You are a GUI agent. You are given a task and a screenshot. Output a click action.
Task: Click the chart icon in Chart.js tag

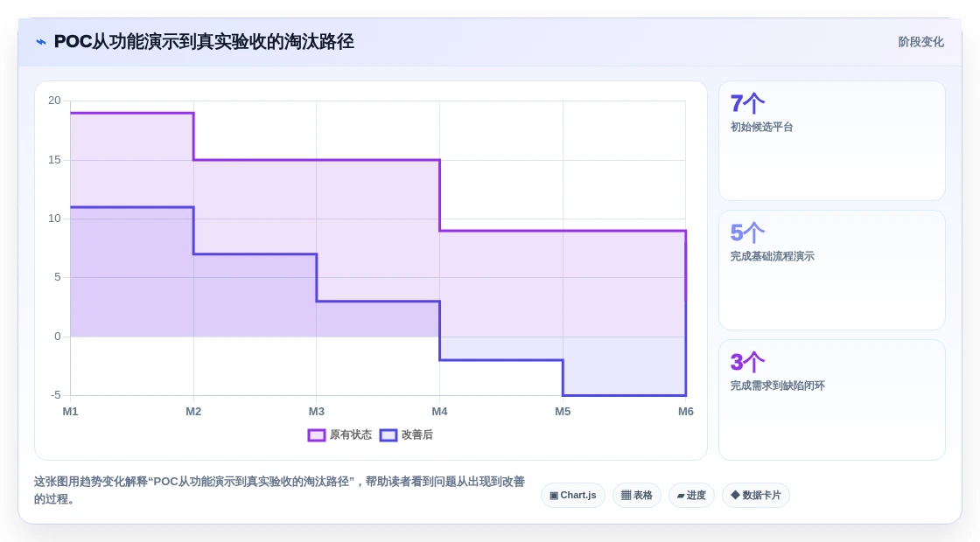click(x=554, y=496)
